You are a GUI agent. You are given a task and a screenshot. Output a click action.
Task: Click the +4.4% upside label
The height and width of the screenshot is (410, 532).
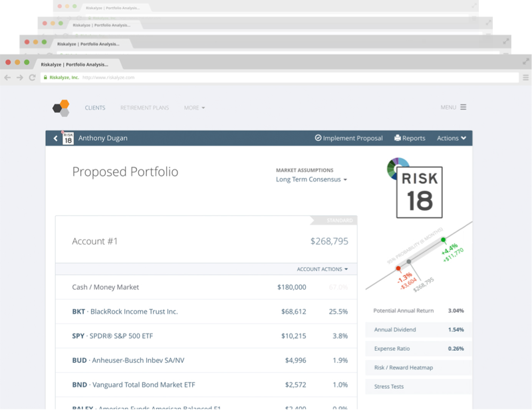450,249
